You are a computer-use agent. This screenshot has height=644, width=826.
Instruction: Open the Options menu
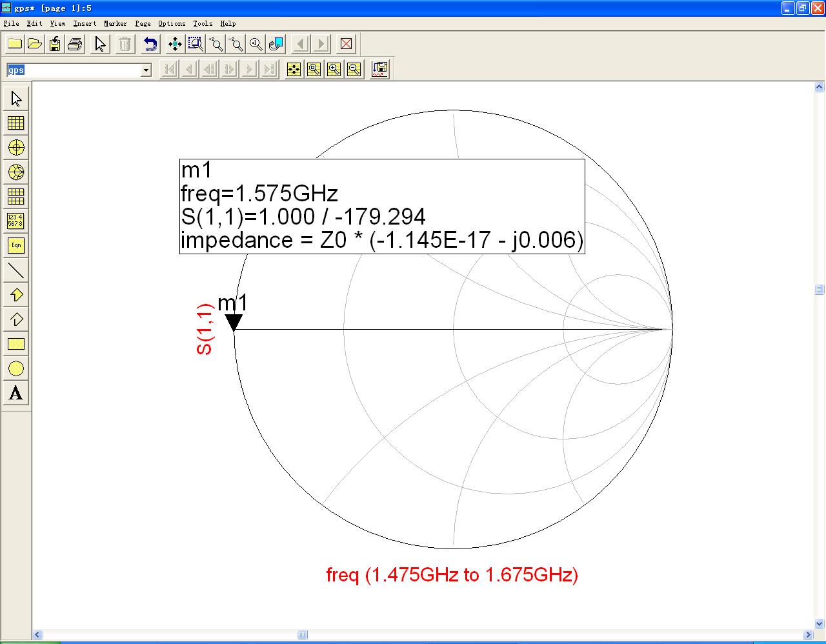tap(172, 23)
